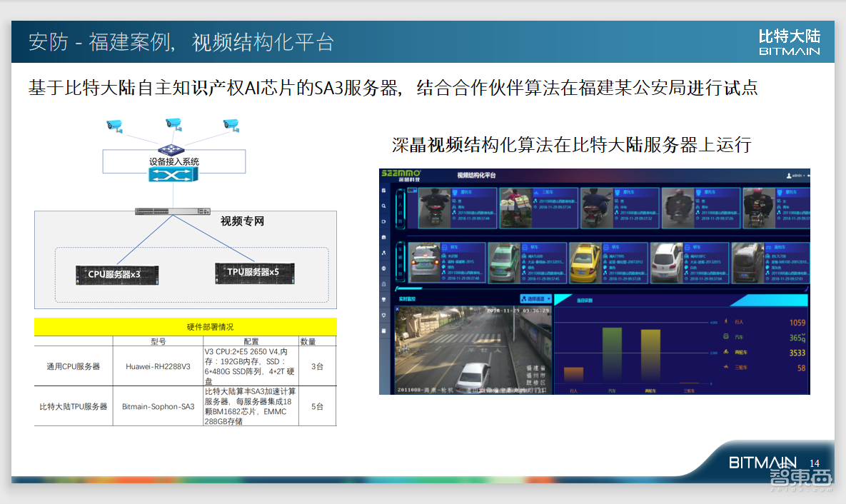Expand the chevron beside the 汽车 count
This screenshot has width=846, height=504.
click(803, 336)
